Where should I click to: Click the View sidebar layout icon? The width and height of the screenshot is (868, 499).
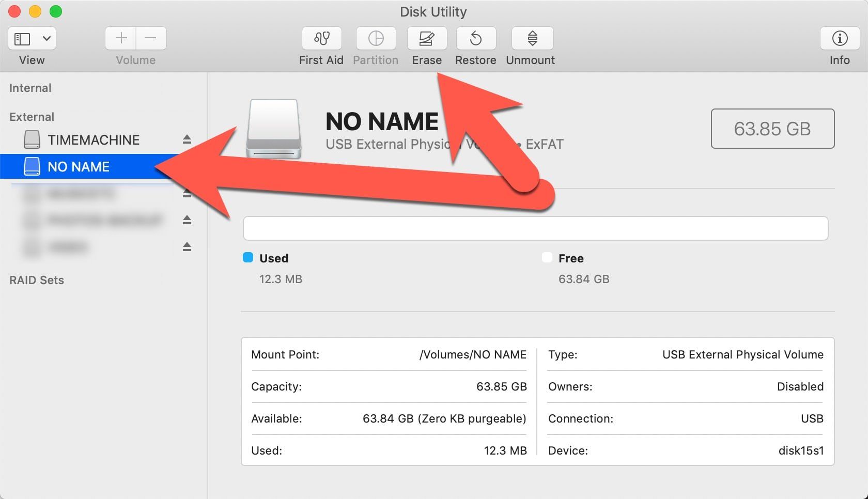(22, 38)
